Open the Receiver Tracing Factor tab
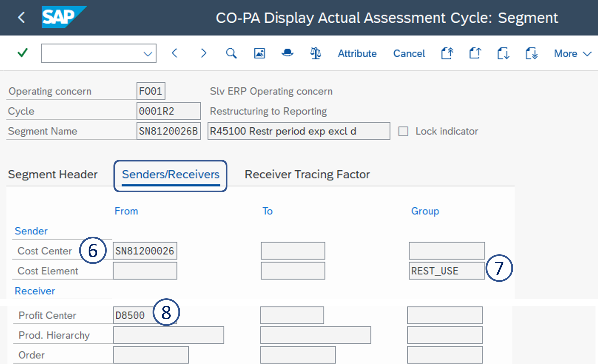The image size is (598, 364). coord(307,174)
